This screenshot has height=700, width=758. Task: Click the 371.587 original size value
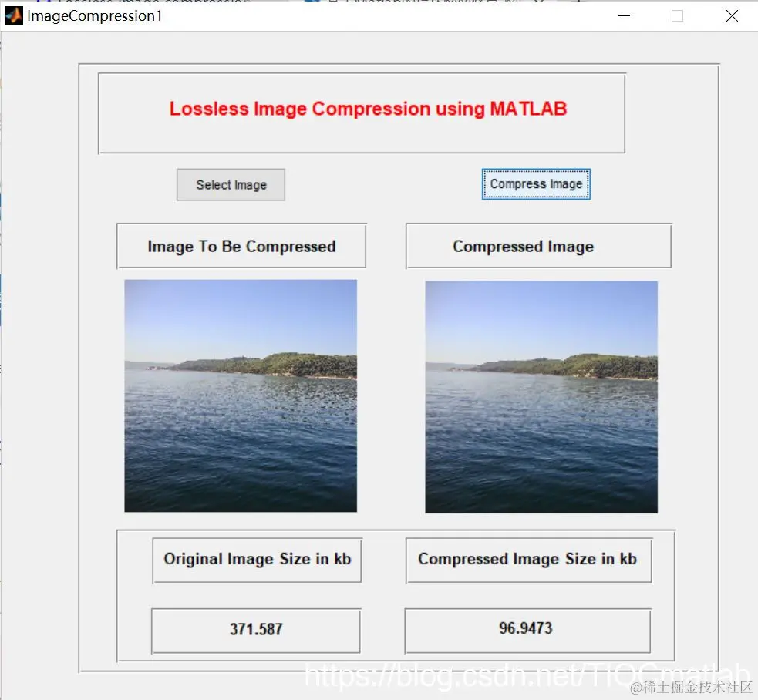[x=256, y=631]
